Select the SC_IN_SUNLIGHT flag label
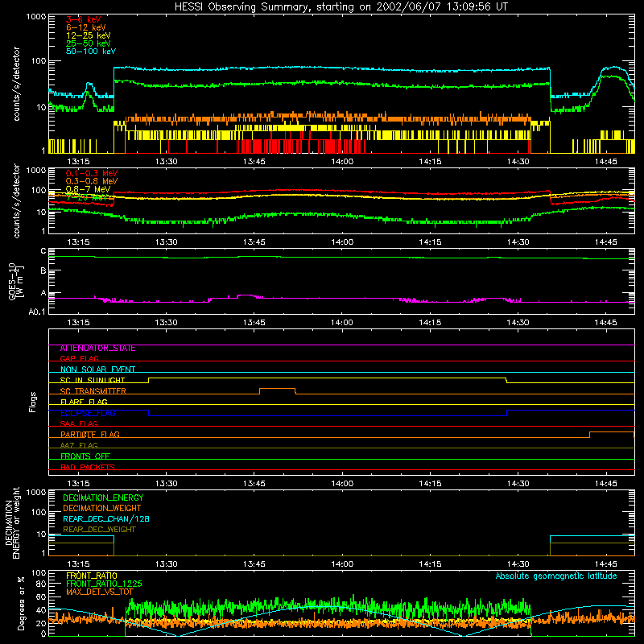Viewport: 644px width, 644px height. 93,380
